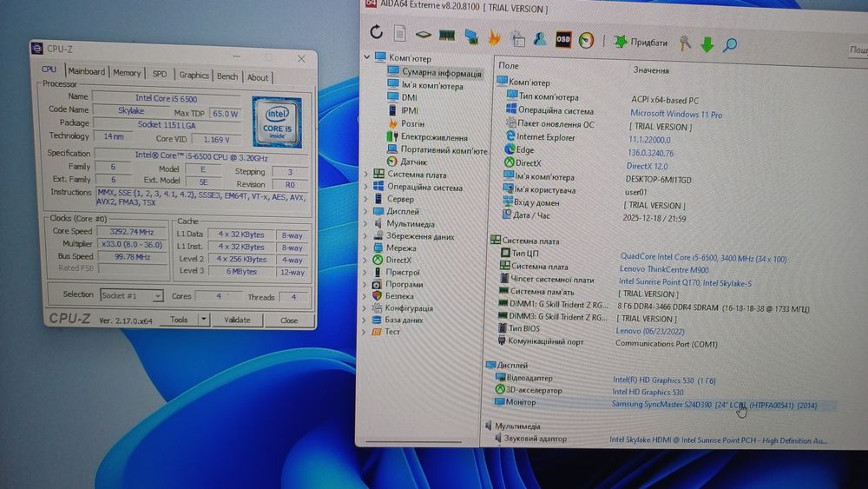Expand the Дисплей tree node

pyautogui.click(x=365, y=211)
